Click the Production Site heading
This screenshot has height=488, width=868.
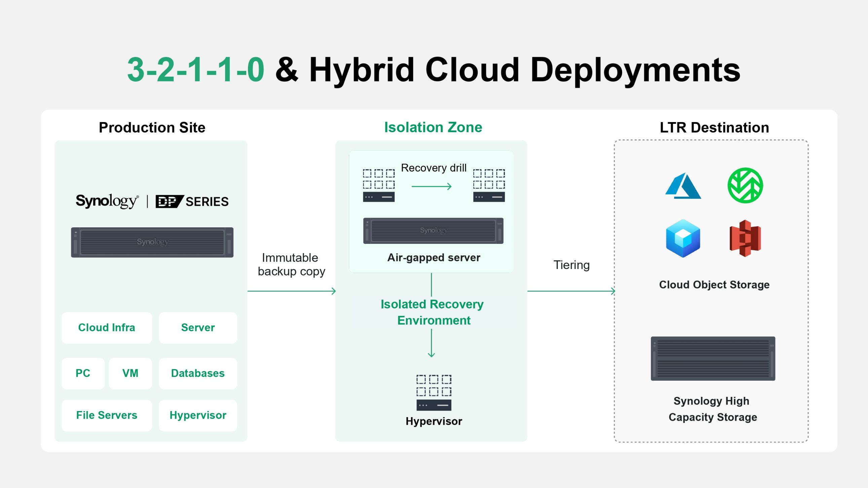pos(152,128)
